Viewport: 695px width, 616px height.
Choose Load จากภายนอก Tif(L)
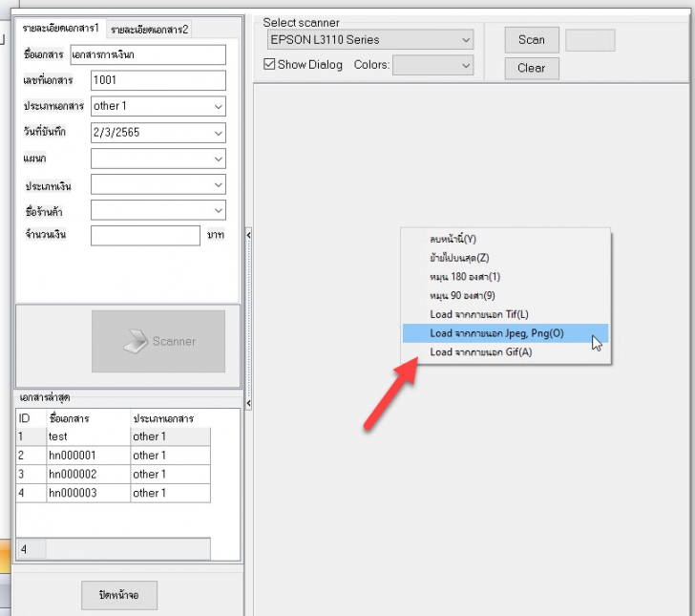(505, 314)
